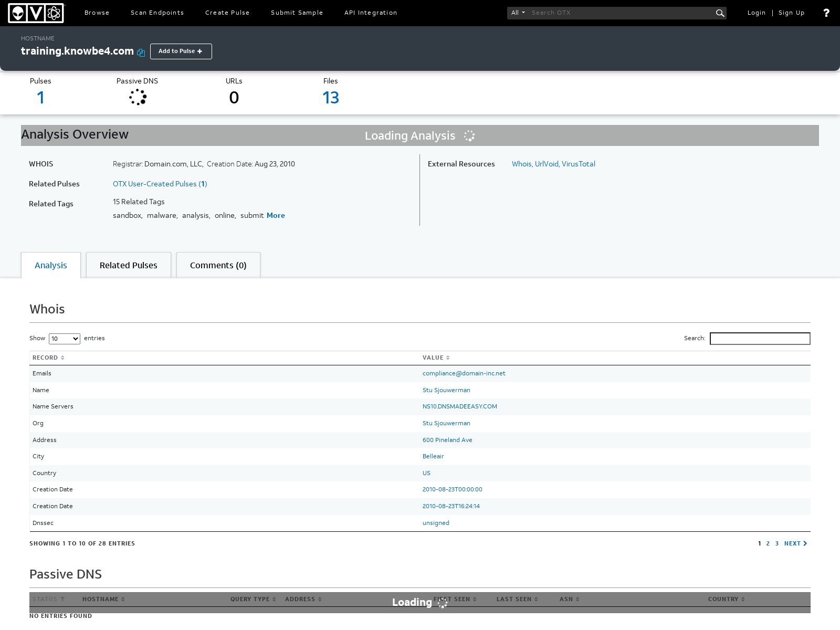Open the All search scope dropdown
The width and height of the screenshot is (840, 630).
[x=518, y=13]
